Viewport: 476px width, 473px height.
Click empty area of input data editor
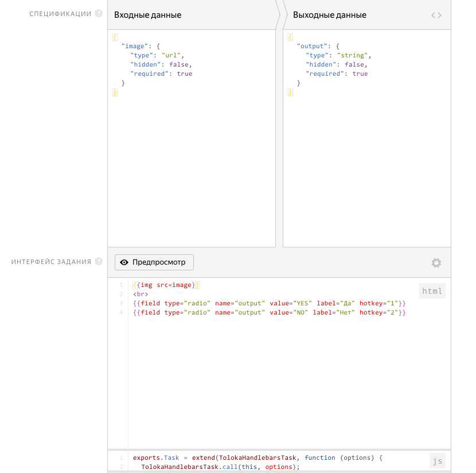pyautogui.click(x=193, y=172)
